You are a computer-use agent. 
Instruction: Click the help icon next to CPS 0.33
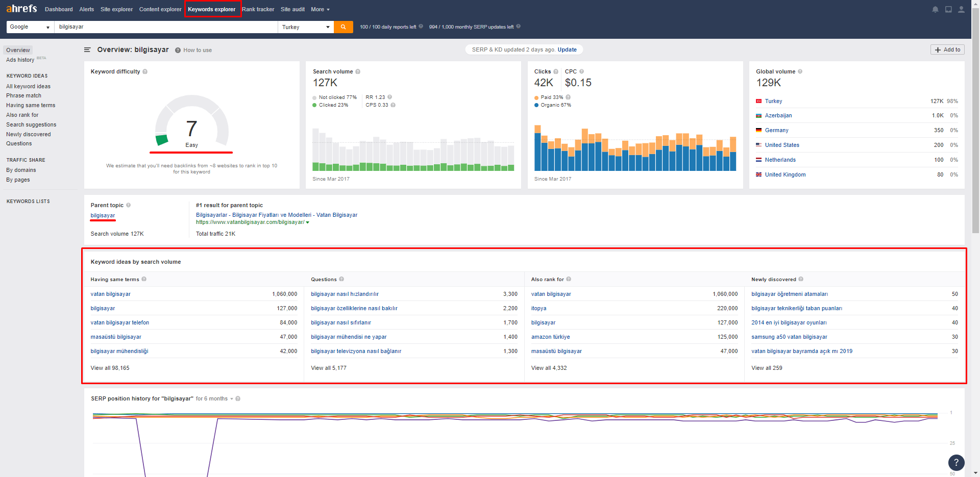(393, 105)
